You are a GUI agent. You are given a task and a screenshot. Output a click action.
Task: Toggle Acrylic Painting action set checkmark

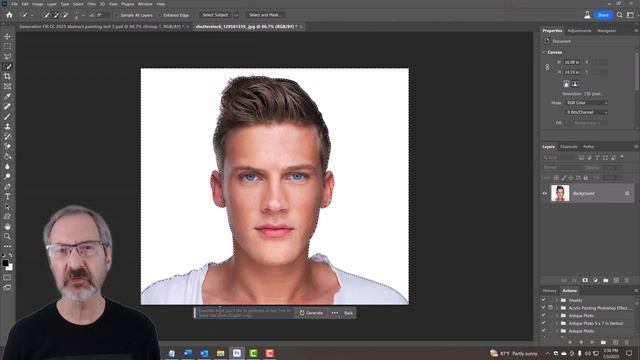click(x=543, y=308)
